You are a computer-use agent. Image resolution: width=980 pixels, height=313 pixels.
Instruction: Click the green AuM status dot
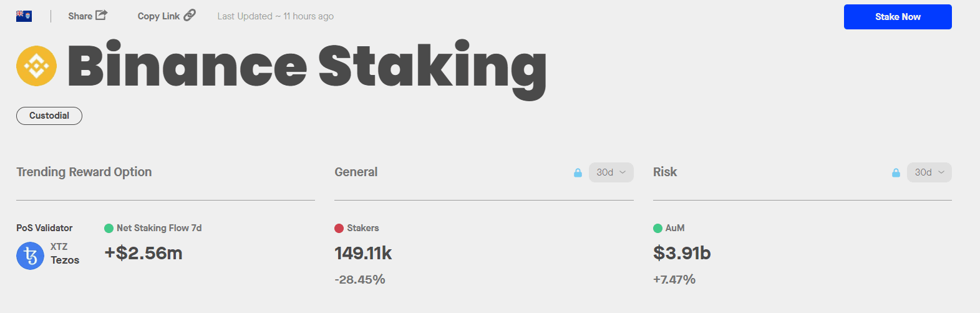pyautogui.click(x=657, y=228)
